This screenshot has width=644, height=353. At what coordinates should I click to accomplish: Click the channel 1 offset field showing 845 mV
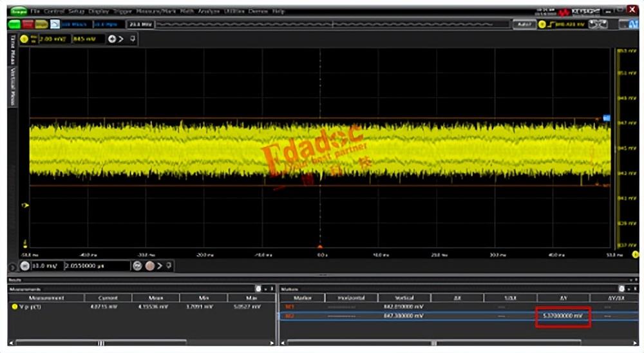coord(88,39)
